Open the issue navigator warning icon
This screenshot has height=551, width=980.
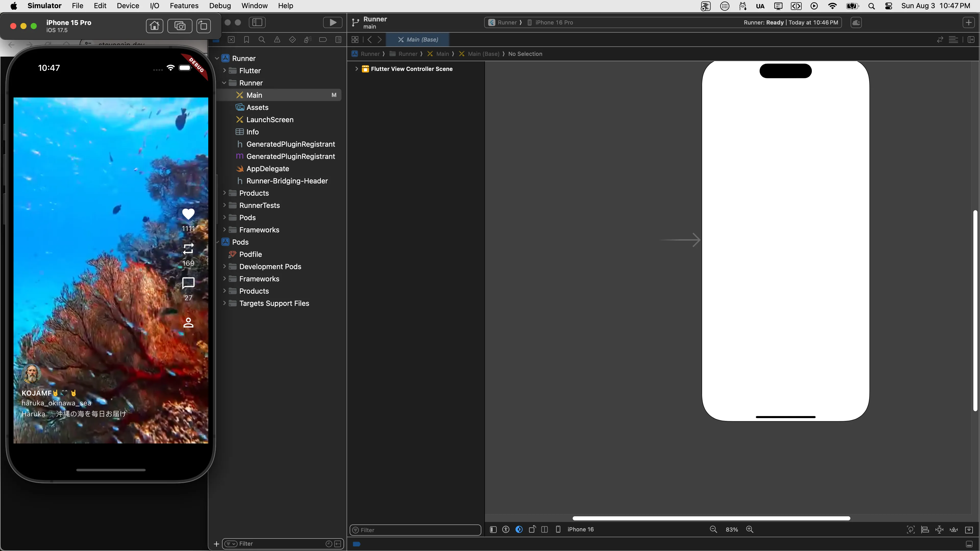pyautogui.click(x=277, y=40)
